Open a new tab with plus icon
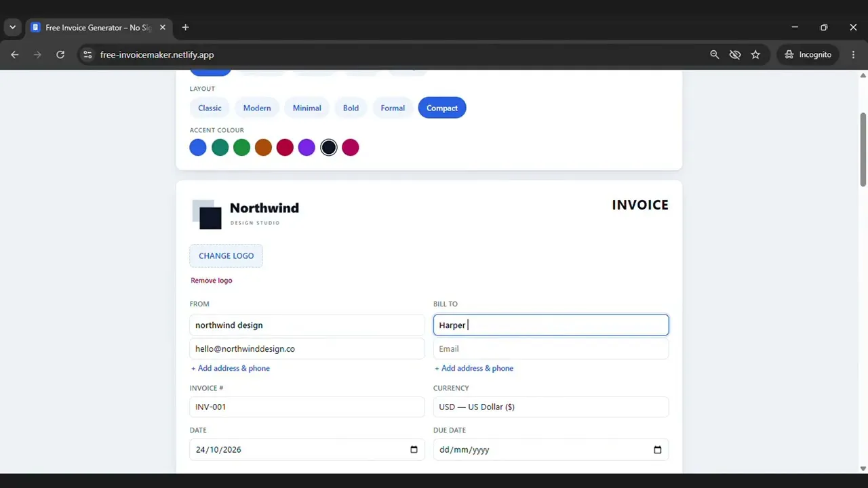 [x=185, y=27]
